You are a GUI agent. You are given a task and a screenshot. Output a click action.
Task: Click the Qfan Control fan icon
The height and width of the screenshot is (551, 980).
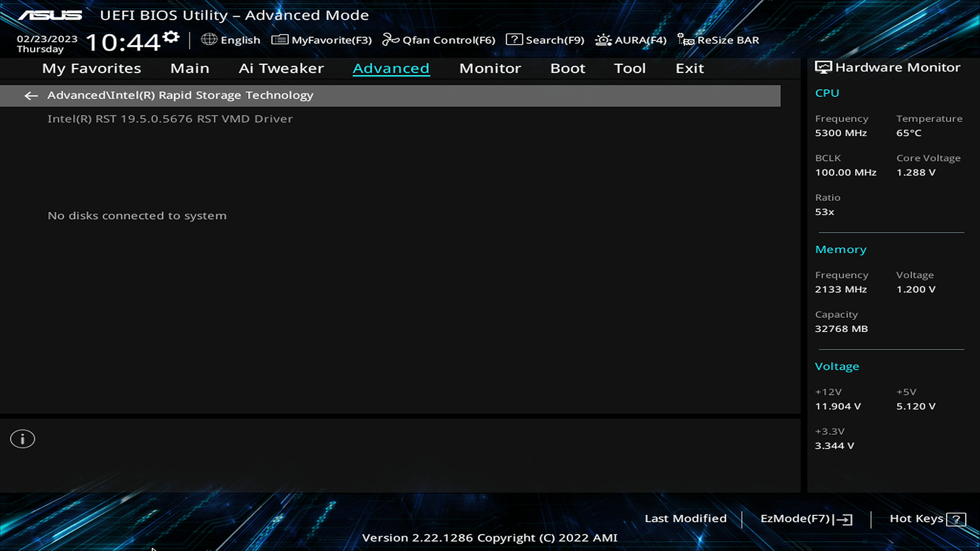point(390,39)
